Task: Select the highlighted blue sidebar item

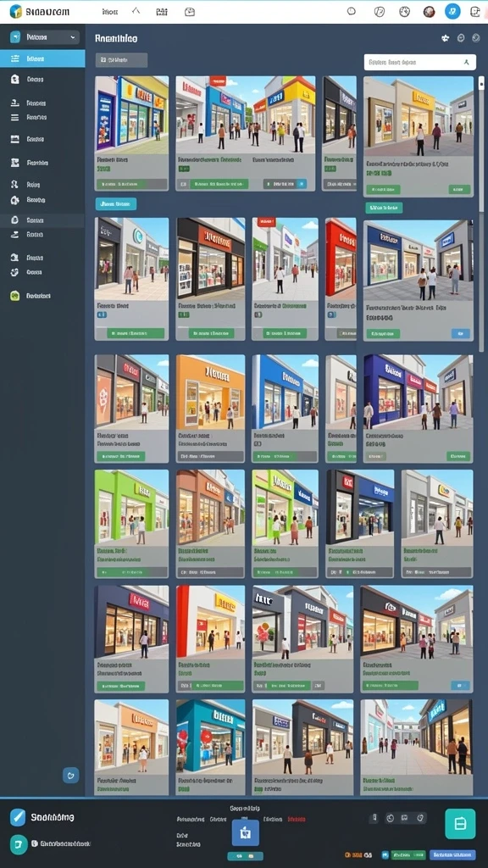Action: (x=42, y=58)
